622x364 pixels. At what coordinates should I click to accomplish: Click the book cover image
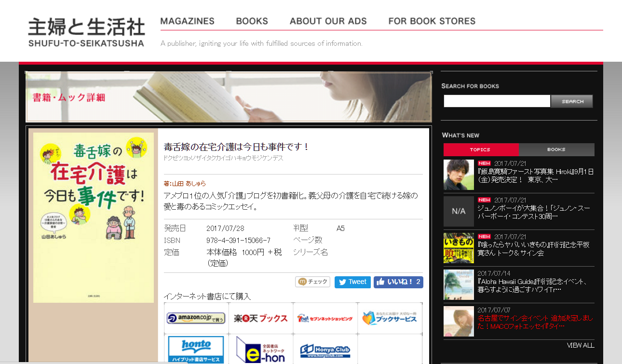(x=94, y=217)
